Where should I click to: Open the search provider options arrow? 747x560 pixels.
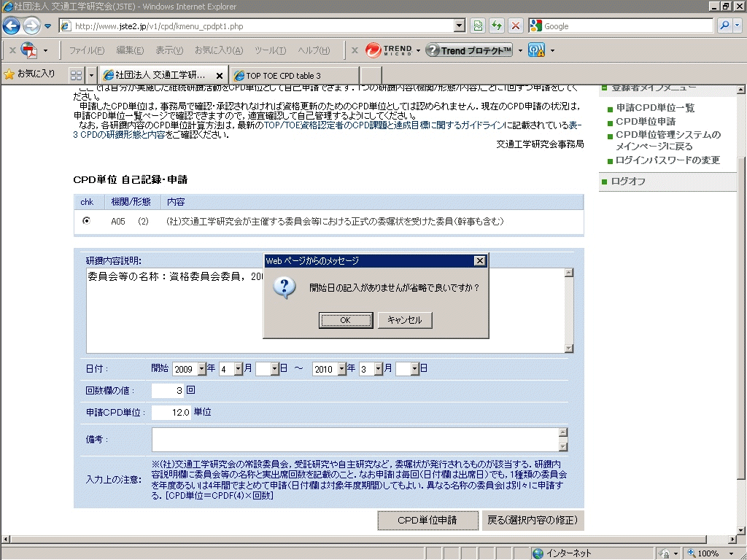(x=737, y=26)
